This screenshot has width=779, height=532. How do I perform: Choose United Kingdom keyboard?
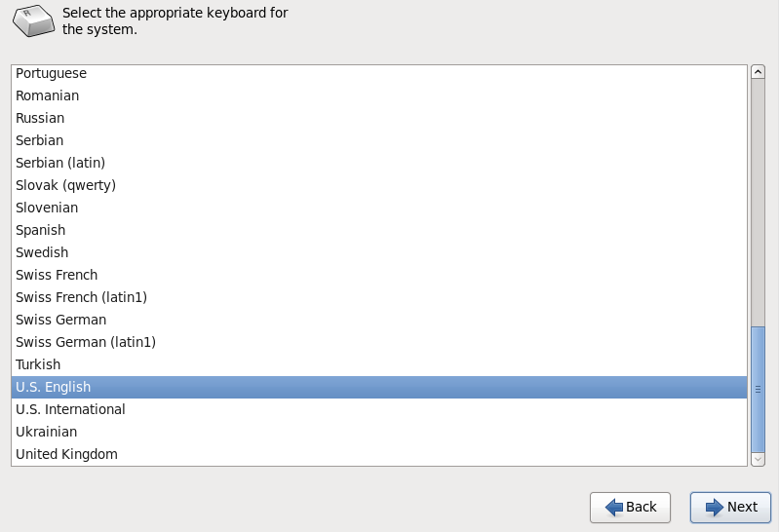[x=66, y=454]
